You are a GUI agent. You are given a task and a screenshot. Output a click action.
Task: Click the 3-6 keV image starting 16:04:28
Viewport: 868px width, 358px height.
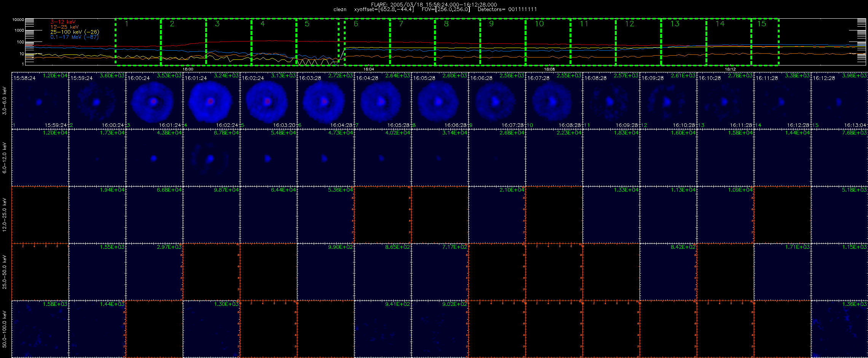pos(383,101)
